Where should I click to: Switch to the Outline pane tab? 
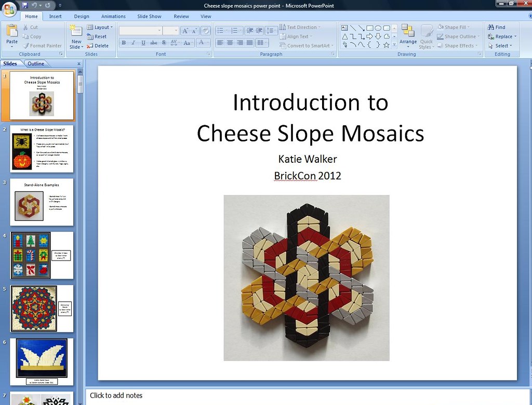coord(36,63)
